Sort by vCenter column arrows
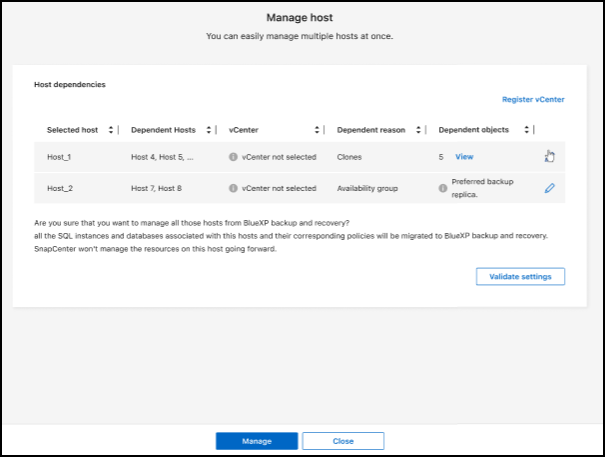 tap(316, 130)
